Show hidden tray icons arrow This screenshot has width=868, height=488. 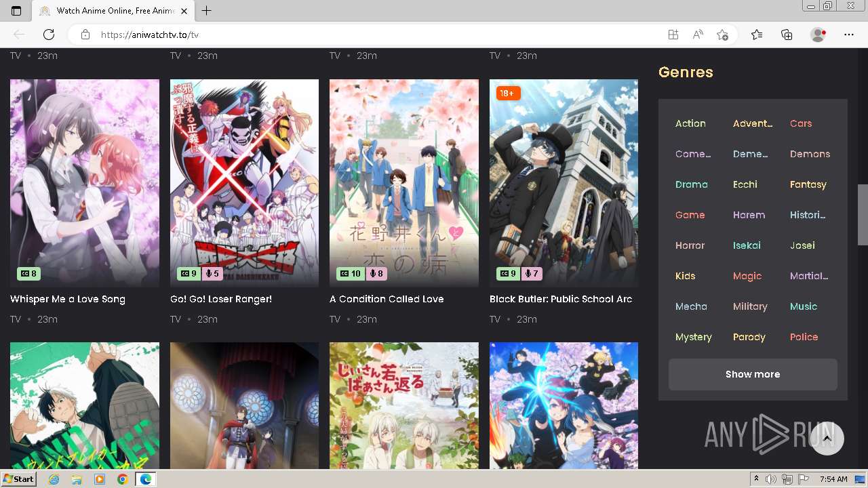point(756,479)
